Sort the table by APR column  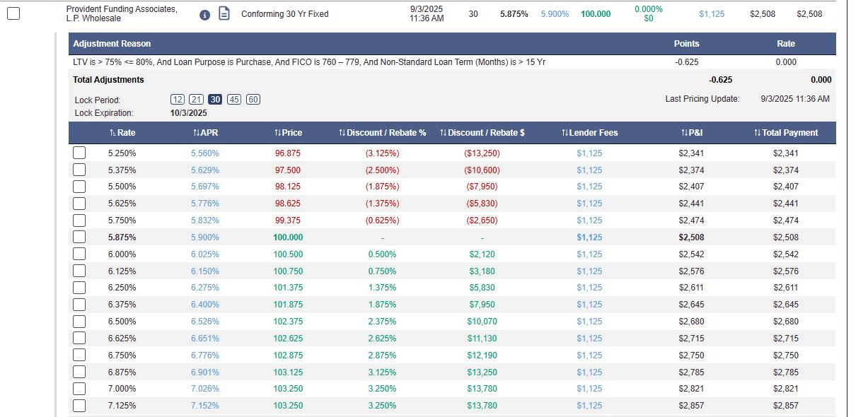pyautogui.click(x=205, y=133)
